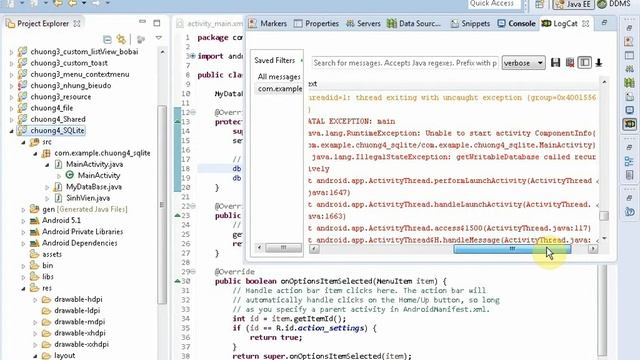Switch to the Console tab

pyautogui.click(x=516, y=24)
